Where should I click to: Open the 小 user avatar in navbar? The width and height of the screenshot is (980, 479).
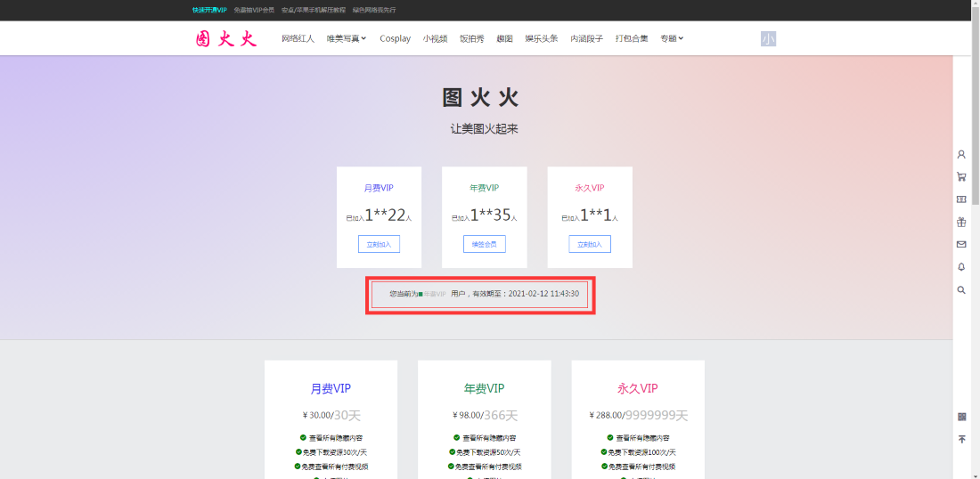768,38
